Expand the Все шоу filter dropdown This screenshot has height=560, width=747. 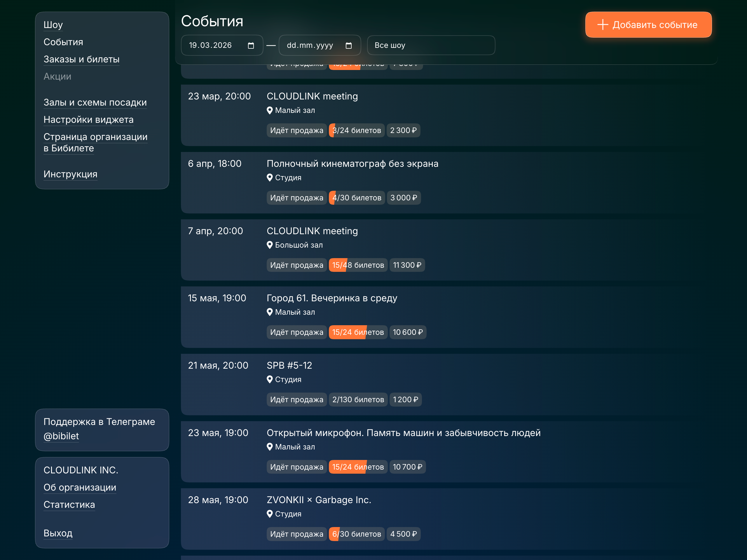tap(431, 45)
